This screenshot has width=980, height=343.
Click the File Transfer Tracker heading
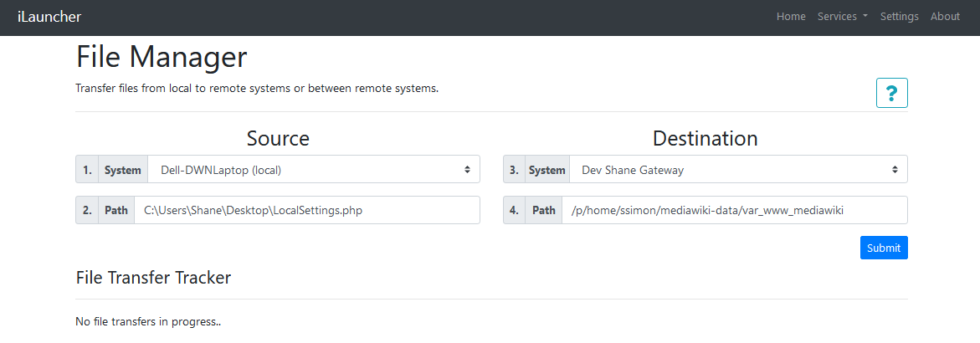(x=153, y=278)
